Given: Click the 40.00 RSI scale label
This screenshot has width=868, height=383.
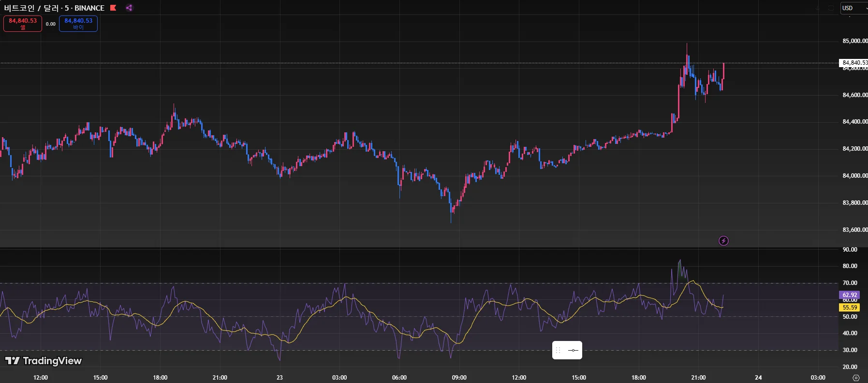Looking at the screenshot, I should click(x=850, y=333).
